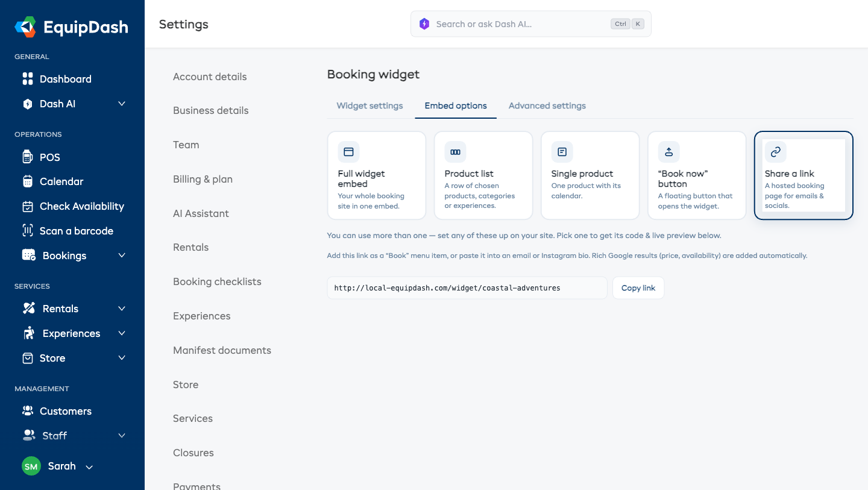
Task: Click the Dashboard label in the sidebar
Action: tap(66, 79)
